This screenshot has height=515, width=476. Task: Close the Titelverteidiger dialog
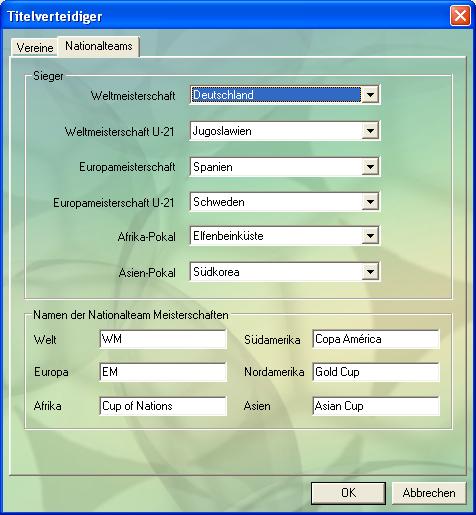pos(460,16)
